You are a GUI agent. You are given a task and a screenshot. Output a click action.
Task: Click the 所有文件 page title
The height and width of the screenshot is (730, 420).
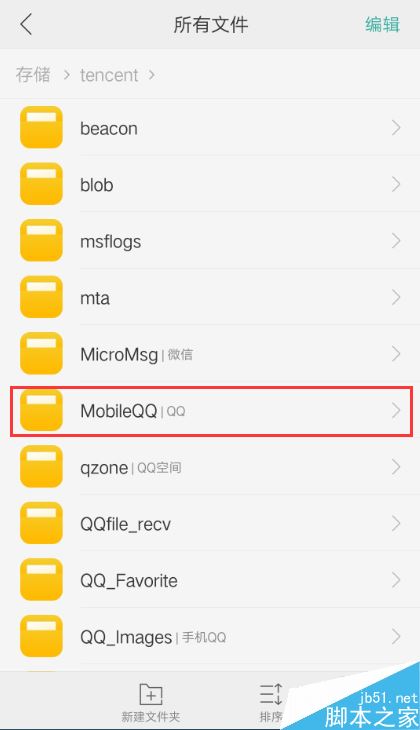(x=210, y=24)
